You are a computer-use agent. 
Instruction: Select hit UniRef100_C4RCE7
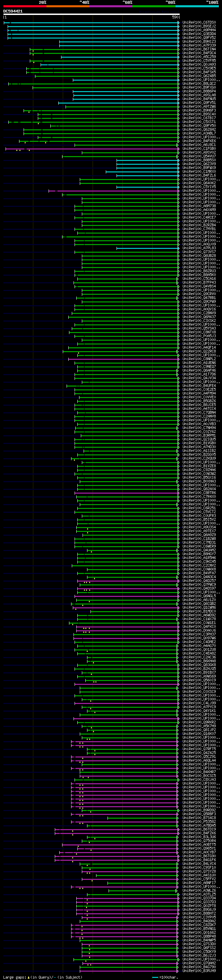tap(199, 218)
